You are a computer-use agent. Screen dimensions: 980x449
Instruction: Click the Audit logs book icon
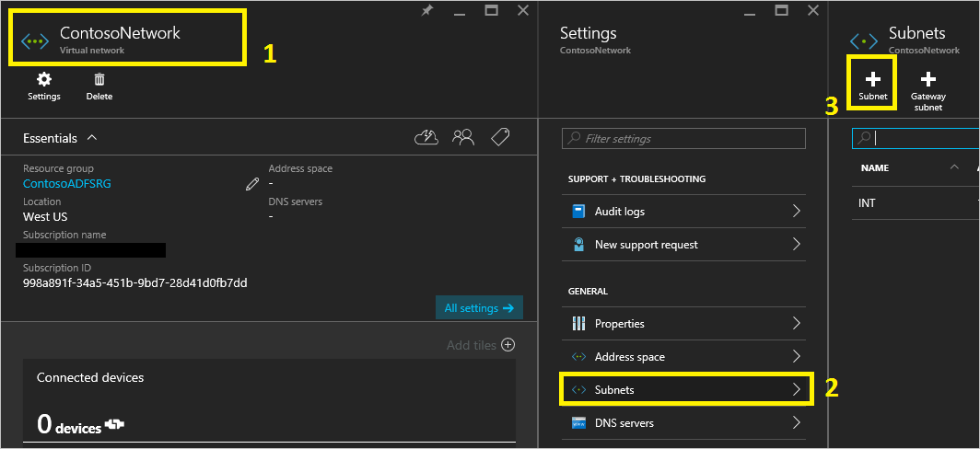tap(578, 212)
